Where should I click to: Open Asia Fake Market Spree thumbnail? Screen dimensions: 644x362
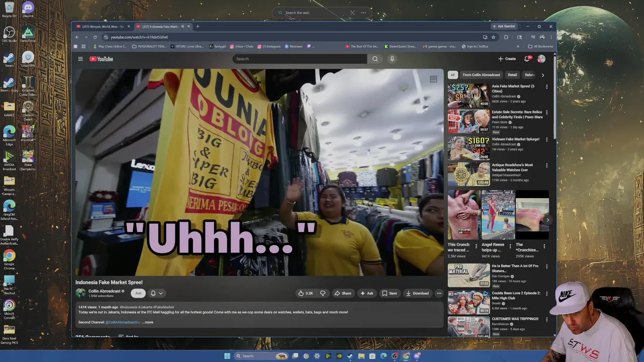coord(468,95)
